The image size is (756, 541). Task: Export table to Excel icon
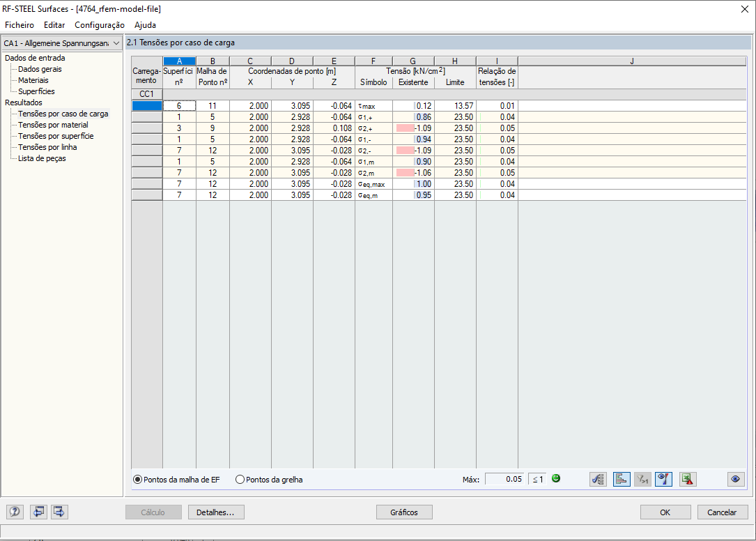click(688, 479)
